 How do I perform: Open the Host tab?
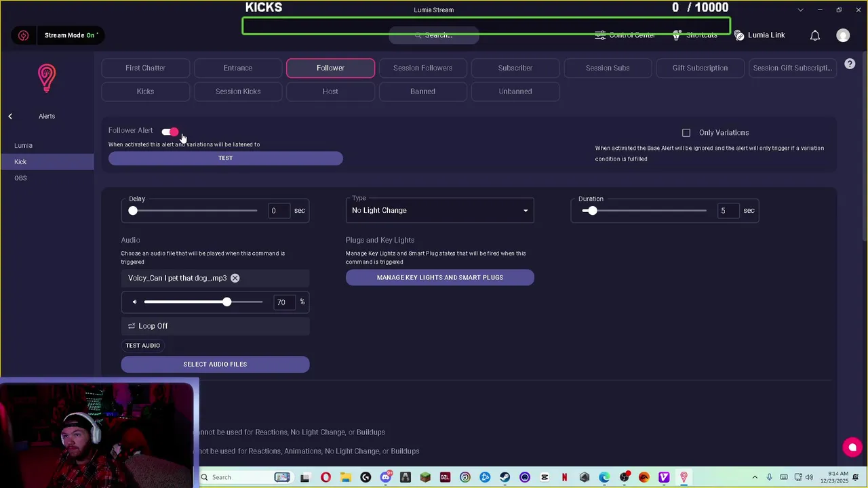point(330,91)
